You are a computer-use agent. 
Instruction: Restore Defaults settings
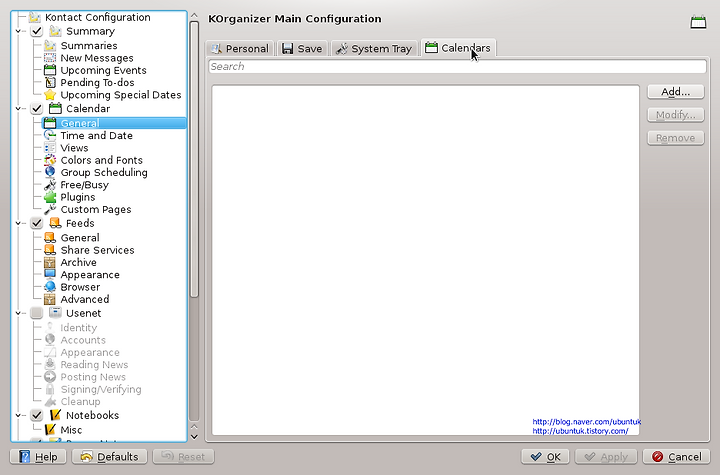tap(109, 457)
